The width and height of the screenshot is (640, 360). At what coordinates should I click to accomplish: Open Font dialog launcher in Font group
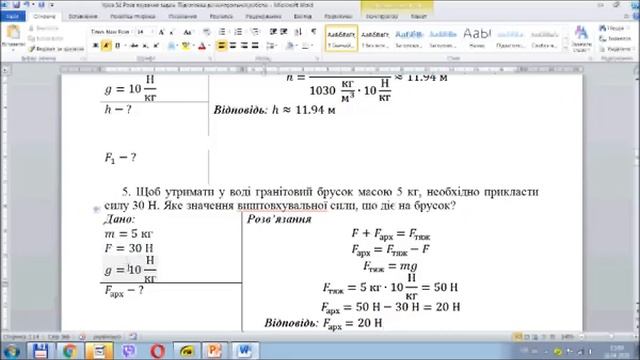[x=211, y=59]
